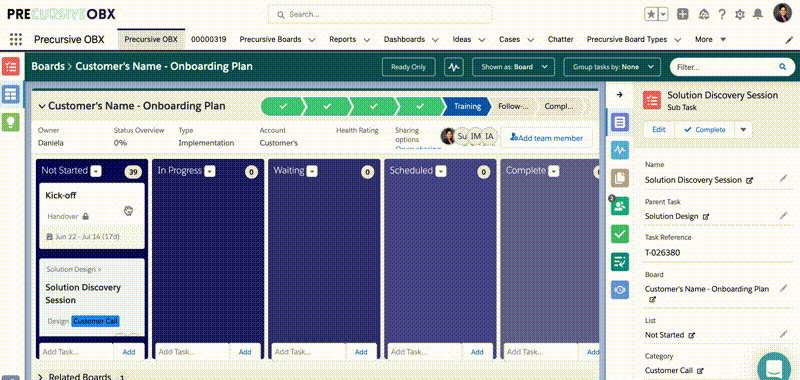800x380 pixels.
Task: Open the Chatter tab
Action: pos(561,39)
